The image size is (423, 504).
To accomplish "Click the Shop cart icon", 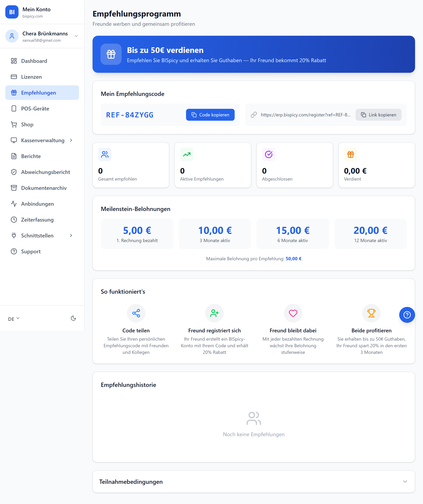I will click(14, 124).
